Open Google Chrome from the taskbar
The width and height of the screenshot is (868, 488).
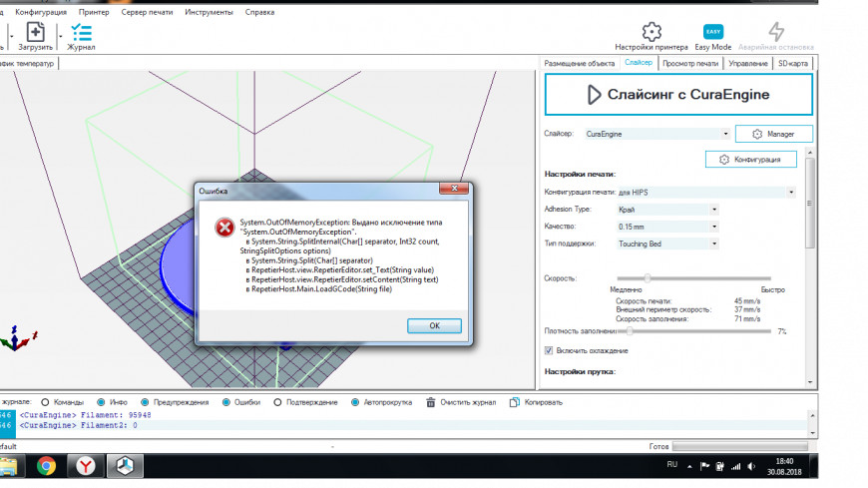[47, 466]
